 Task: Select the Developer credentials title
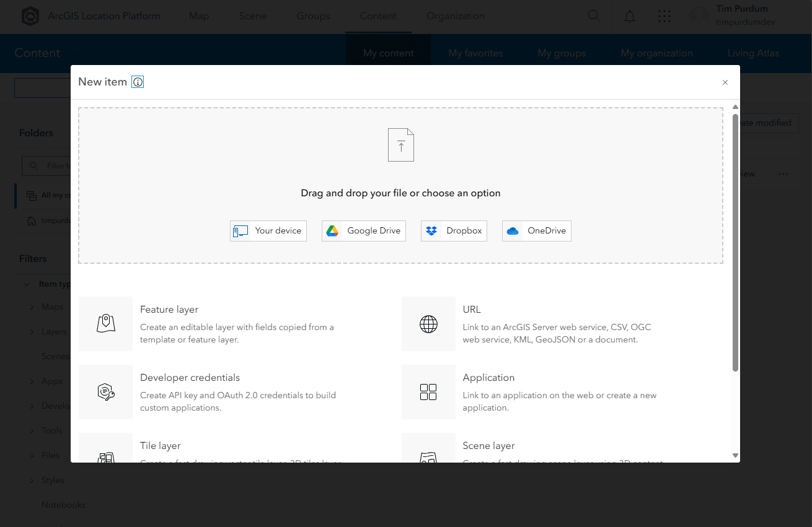coord(190,378)
